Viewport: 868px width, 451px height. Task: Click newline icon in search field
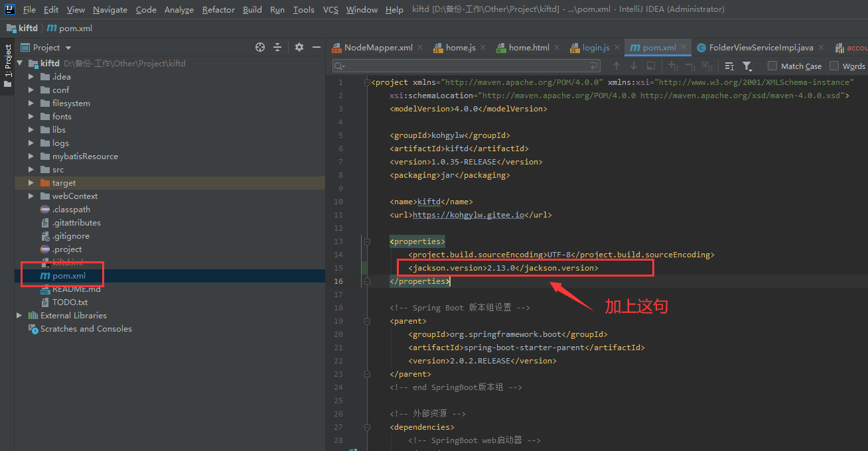pyautogui.click(x=594, y=66)
